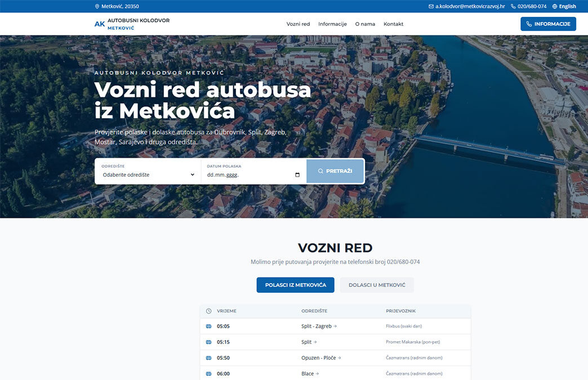The height and width of the screenshot is (380, 588).
Task: Click the PRETRAŽI search button
Action: (x=335, y=171)
